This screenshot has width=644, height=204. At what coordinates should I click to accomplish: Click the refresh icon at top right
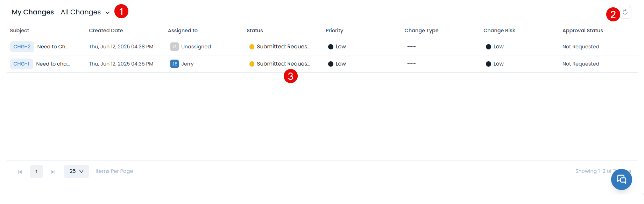pos(625,12)
